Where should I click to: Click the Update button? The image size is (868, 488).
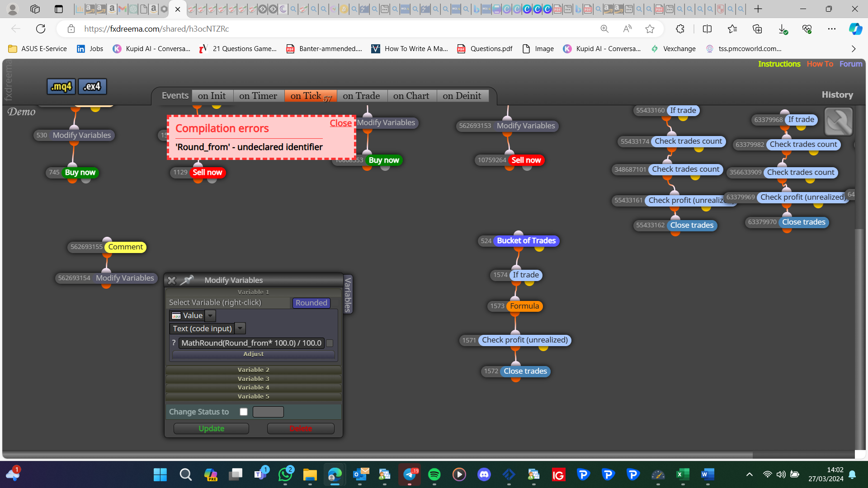211,428
